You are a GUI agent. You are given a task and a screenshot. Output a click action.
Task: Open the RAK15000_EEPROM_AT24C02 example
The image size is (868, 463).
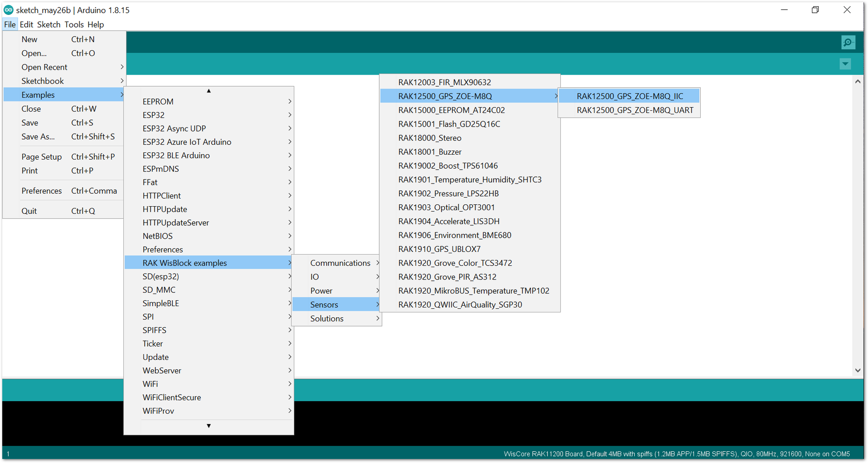click(x=470, y=110)
